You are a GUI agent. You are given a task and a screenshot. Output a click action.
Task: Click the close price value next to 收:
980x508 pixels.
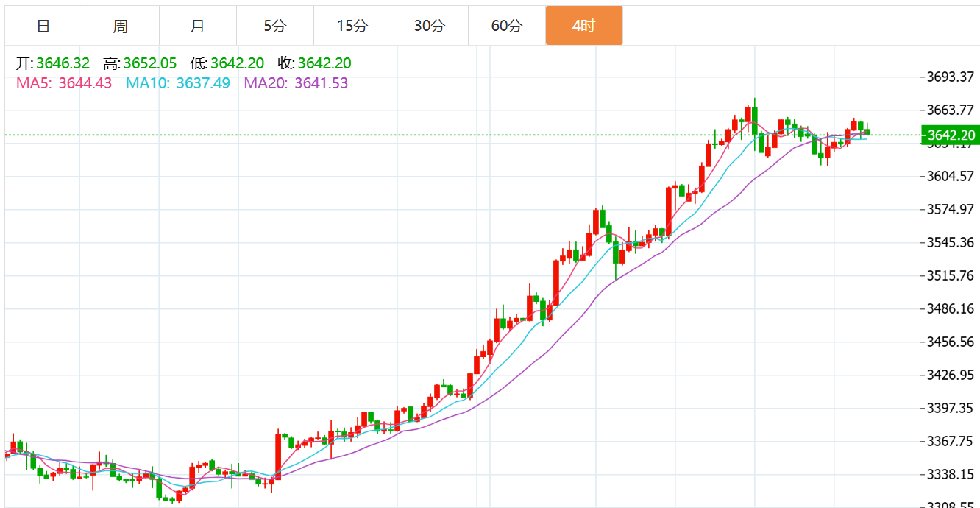(324, 64)
